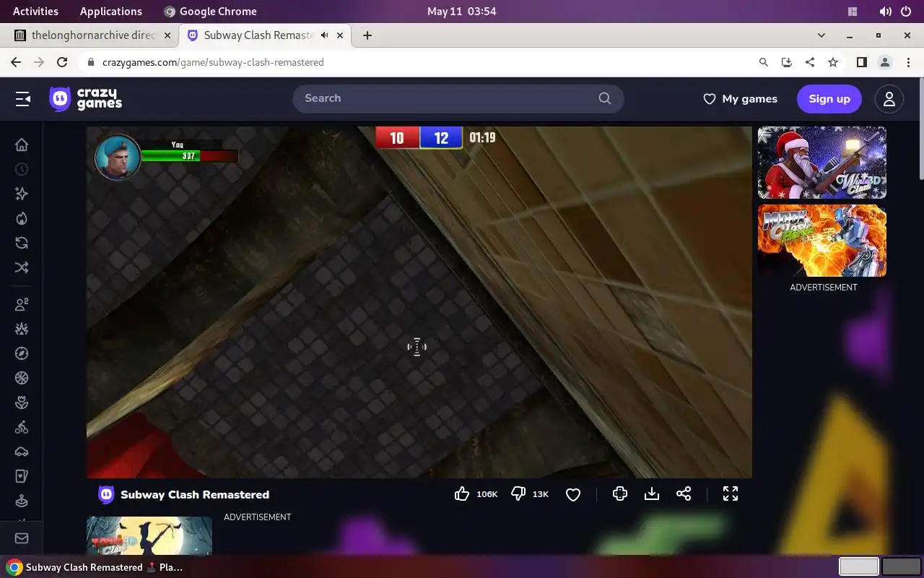Click the match timer 01:19

tap(482, 137)
